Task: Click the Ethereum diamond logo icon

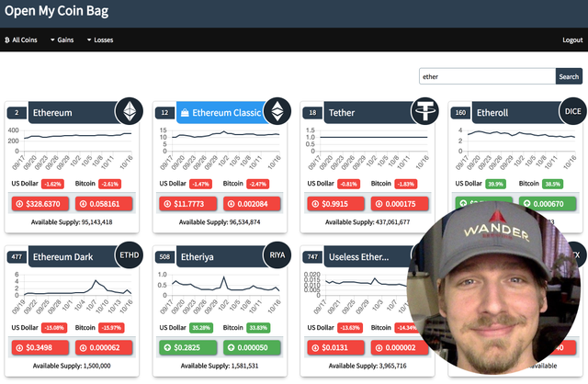Action: pyautogui.click(x=130, y=111)
